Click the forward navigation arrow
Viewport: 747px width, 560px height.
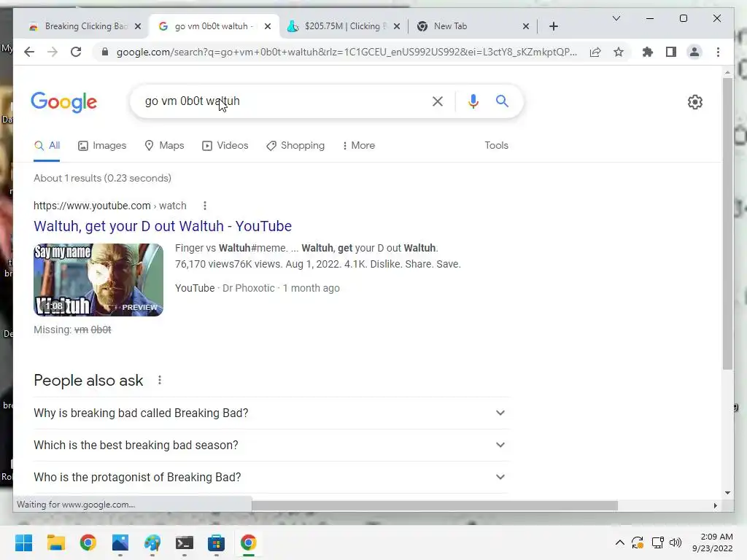pyautogui.click(x=53, y=52)
